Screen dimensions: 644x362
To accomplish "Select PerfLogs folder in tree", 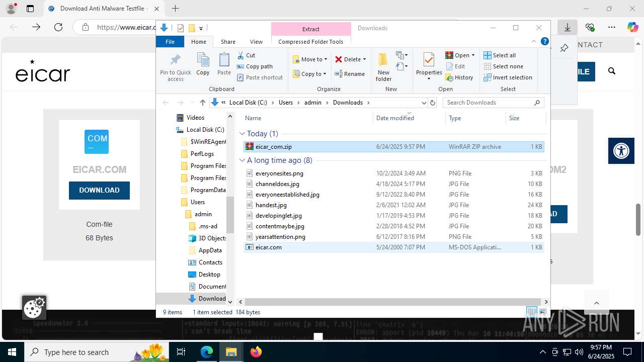I will coord(197,154).
